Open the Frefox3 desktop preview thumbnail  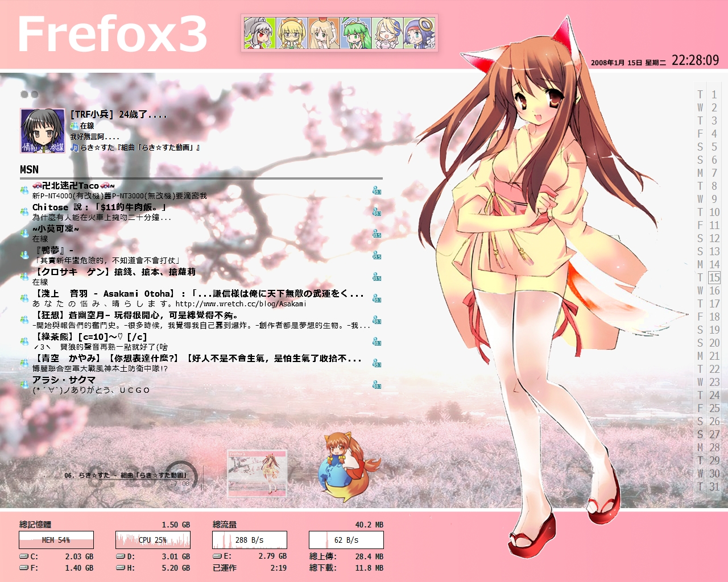click(x=257, y=473)
